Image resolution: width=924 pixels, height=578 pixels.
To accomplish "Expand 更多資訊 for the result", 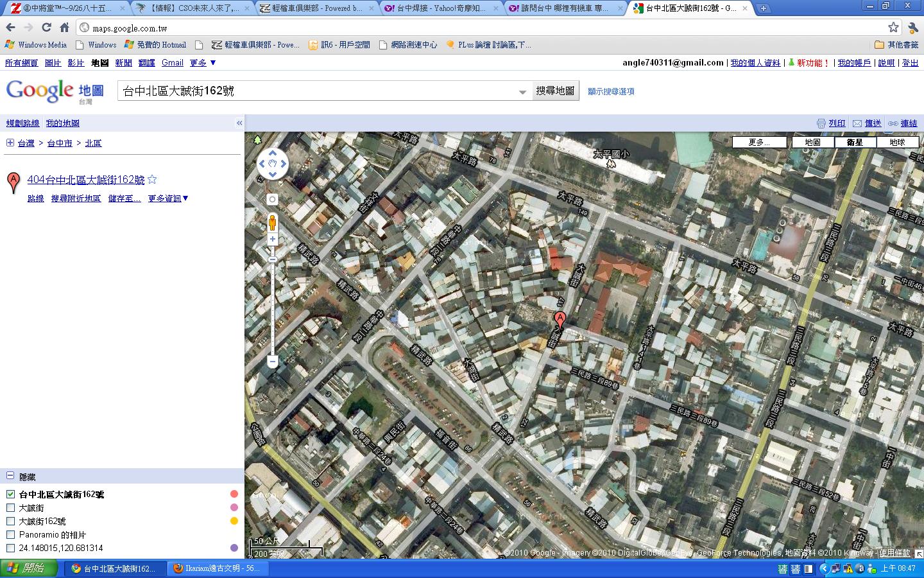I will pyautogui.click(x=168, y=198).
